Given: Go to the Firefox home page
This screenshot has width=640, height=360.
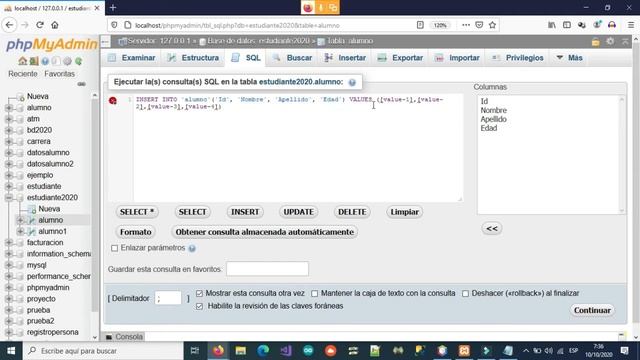Looking at the screenshot, I should pos(55,25).
